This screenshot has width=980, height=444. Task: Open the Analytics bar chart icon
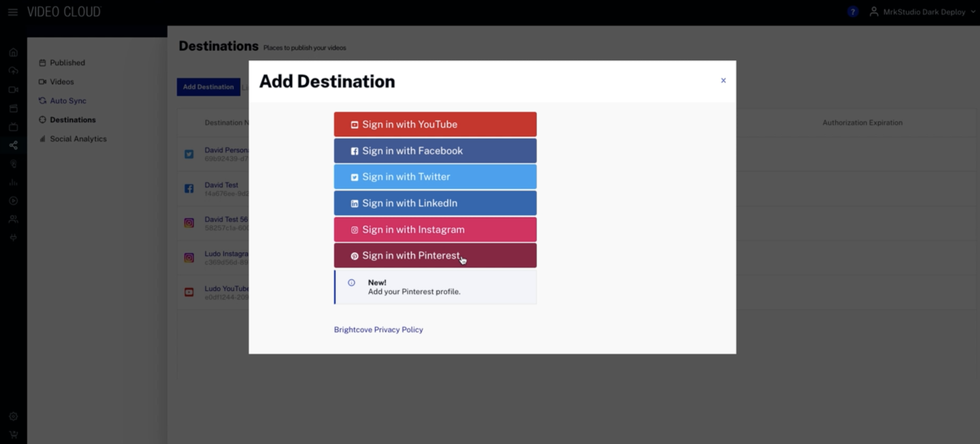(13, 182)
